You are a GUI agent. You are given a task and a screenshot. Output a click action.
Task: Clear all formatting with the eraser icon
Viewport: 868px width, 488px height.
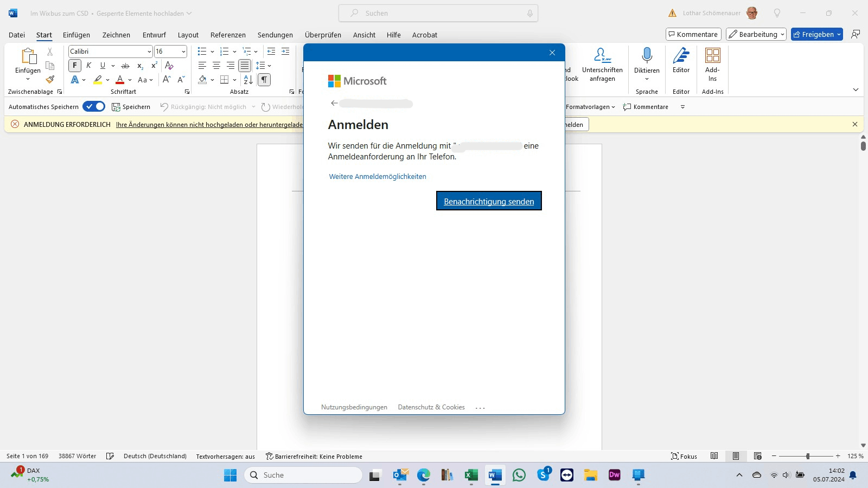coord(169,66)
